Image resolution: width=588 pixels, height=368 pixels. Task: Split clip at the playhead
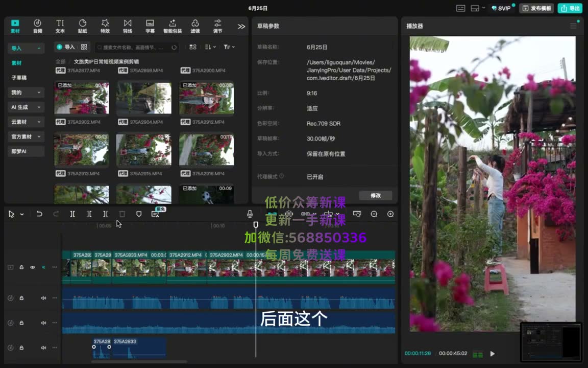click(x=72, y=214)
